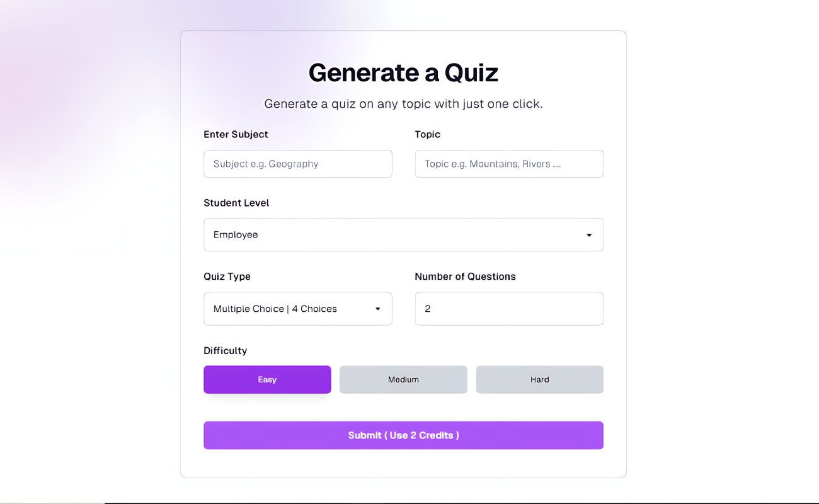
Task: Focus the Subject input field
Action: click(297, 164)
